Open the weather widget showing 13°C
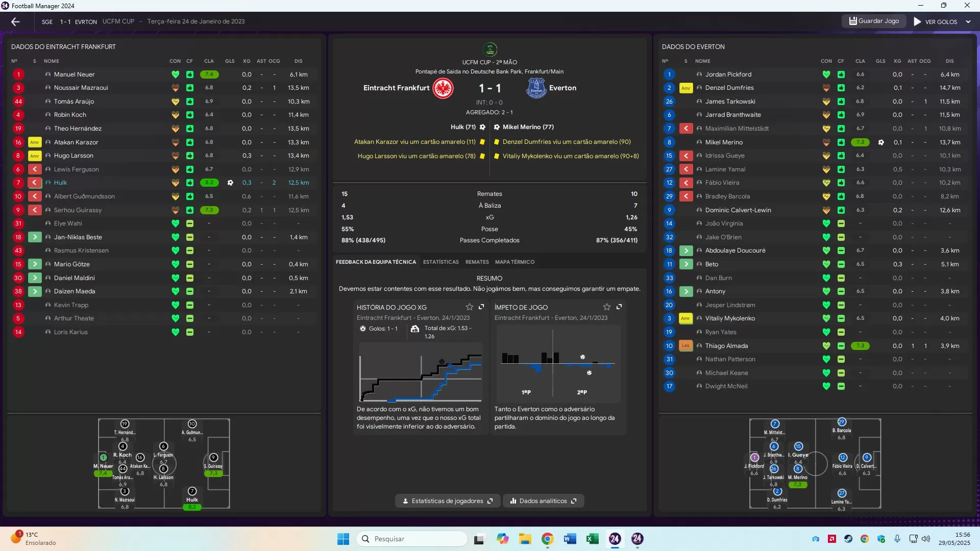Viewport: 980px width, 551px height. [33, 539]
